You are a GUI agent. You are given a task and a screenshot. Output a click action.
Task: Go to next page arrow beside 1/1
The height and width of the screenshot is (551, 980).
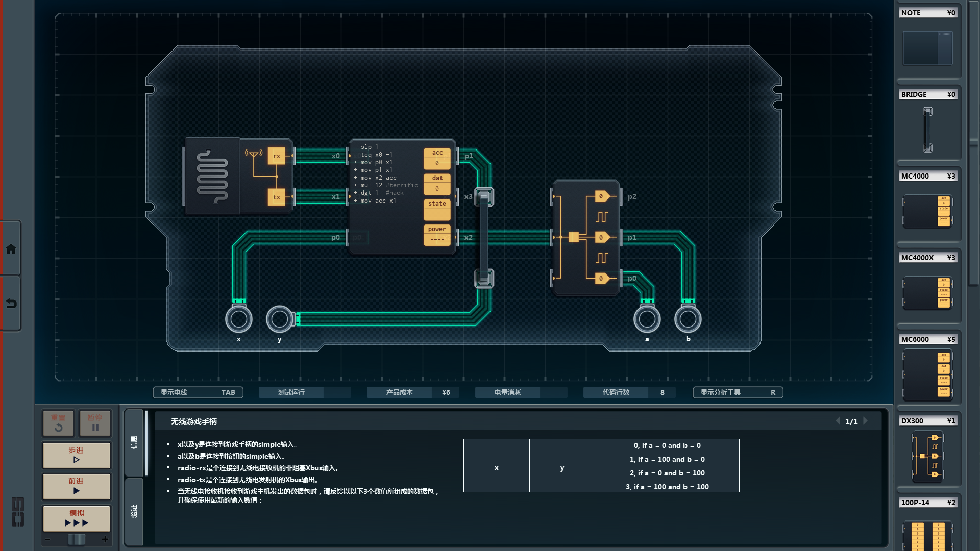coord(866,421)
